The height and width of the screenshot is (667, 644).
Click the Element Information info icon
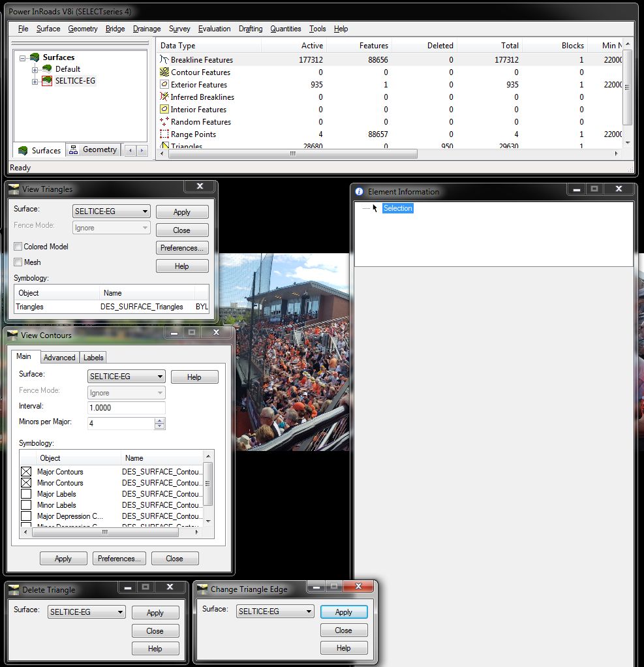(359, 191)
